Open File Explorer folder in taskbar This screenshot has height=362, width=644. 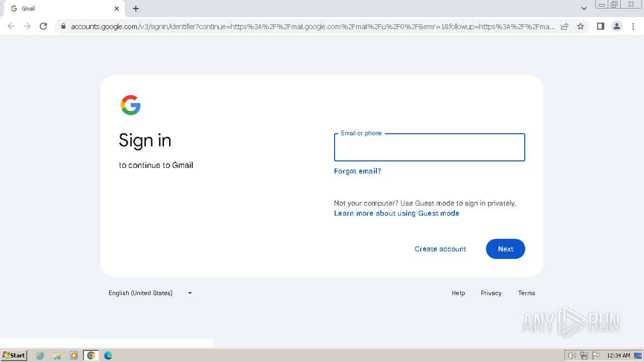[x=57, y=355]
